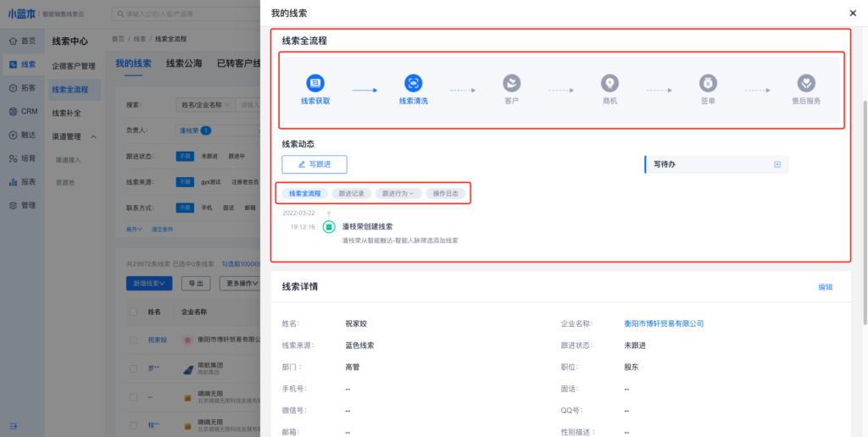Screen dimensions: 868x437
Task: Click the 线索获取 stage icon
Action: (315, 83)
